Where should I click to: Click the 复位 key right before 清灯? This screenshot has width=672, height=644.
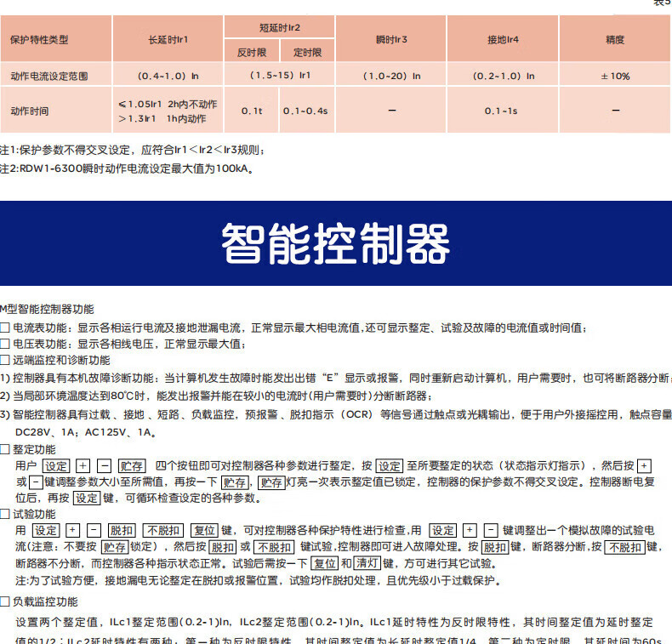pyautogui.click(x=325, y=563)
